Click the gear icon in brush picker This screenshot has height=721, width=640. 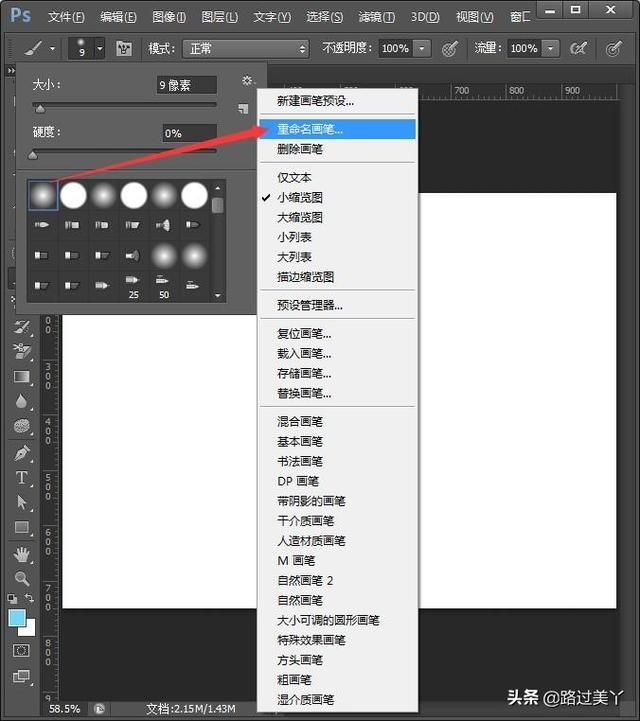[247, 81]
